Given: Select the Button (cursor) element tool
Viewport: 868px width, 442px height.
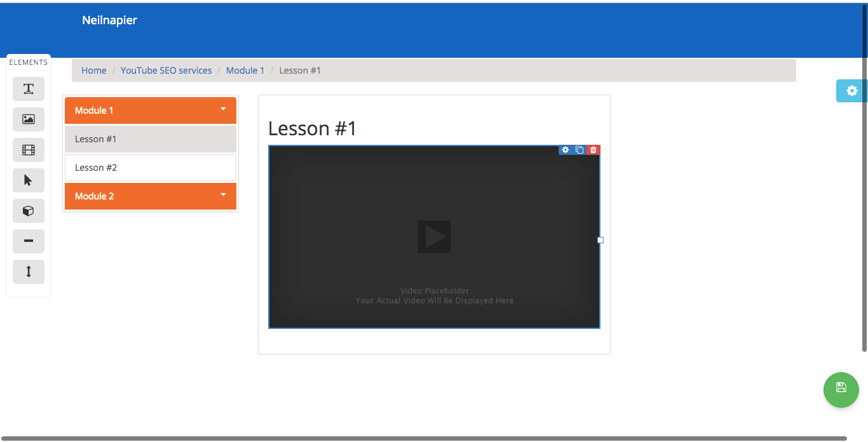Looking at the screenshot, I should [x=29, y=180].
